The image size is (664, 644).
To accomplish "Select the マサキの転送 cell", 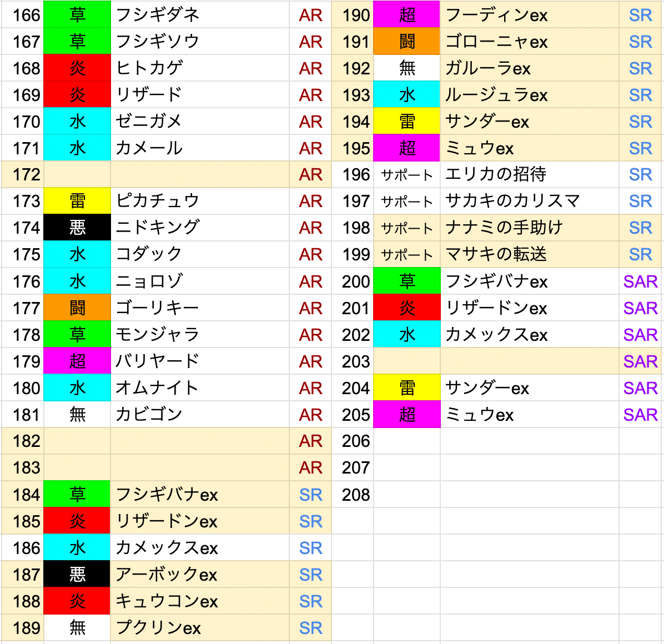I will [x=529, y=254].
